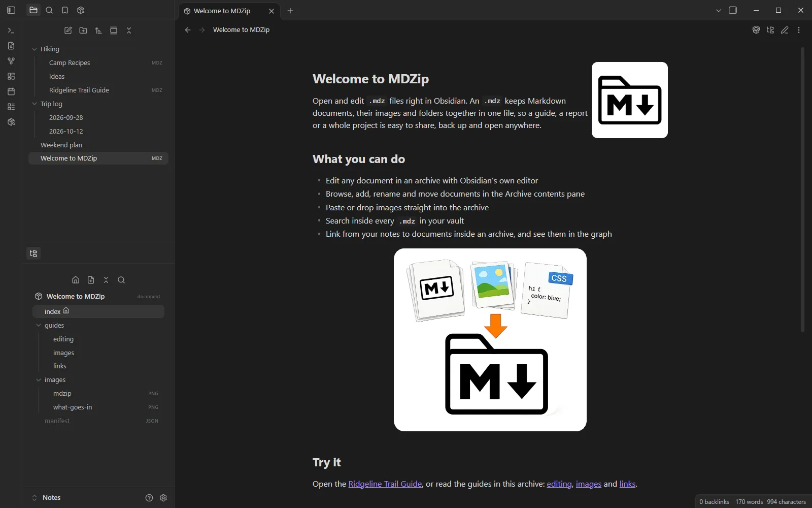Viewport: 812px width, 508px height.
Task: Toggle the left sidebar collapse icon
Action: (11, 10)
